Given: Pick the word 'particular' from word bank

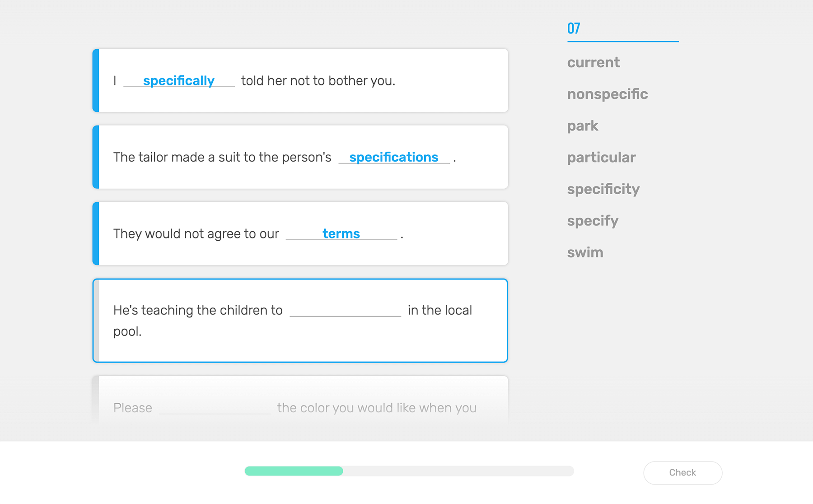Looking at the screenshot, I should coord(601,157).
